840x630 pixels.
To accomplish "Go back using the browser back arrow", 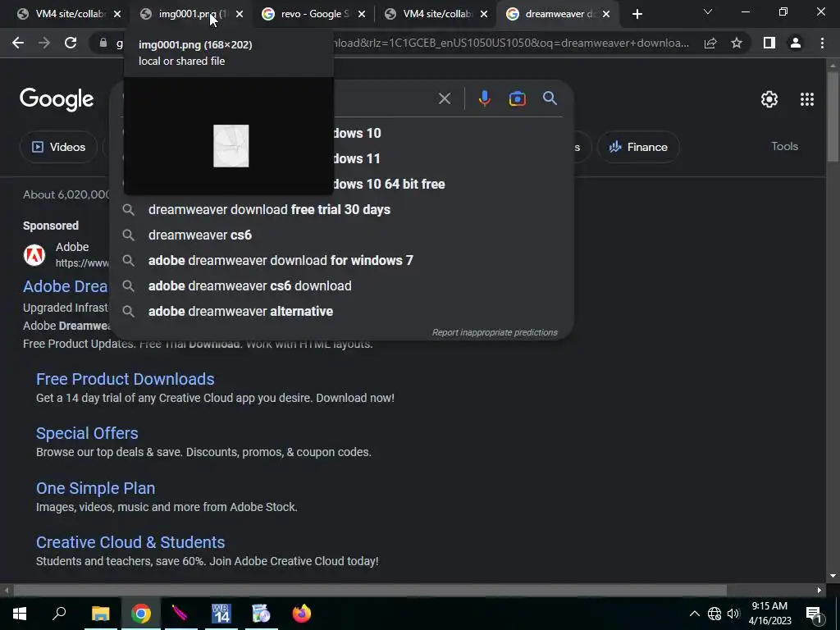I will 18,43.
